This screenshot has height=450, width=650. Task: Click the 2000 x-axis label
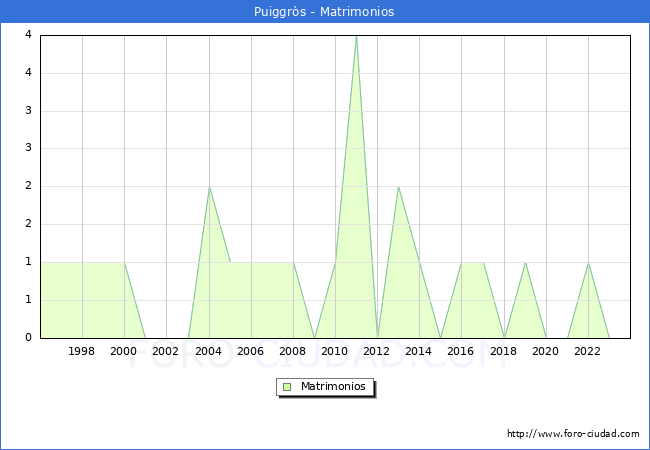point(124,351)
